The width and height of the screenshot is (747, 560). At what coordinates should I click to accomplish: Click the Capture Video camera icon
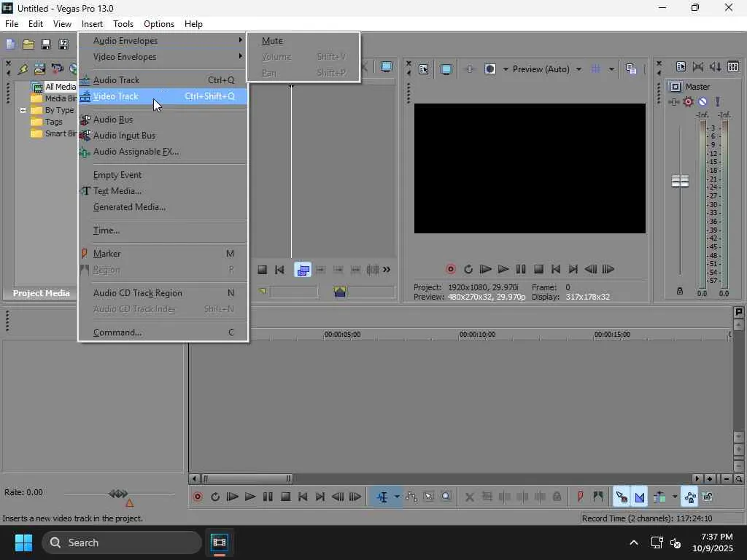[57, 69]
